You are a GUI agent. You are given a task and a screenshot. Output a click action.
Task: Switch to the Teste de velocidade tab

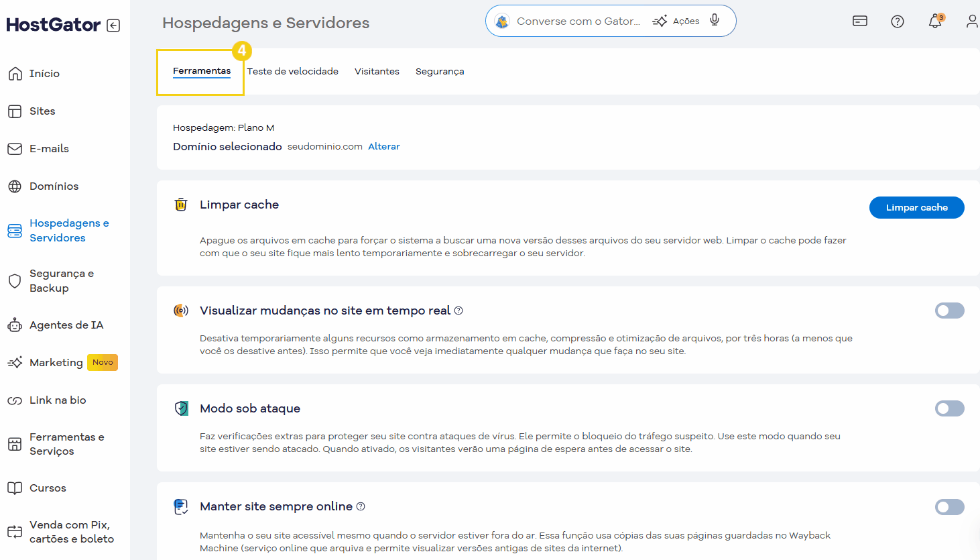click(293, 71)
